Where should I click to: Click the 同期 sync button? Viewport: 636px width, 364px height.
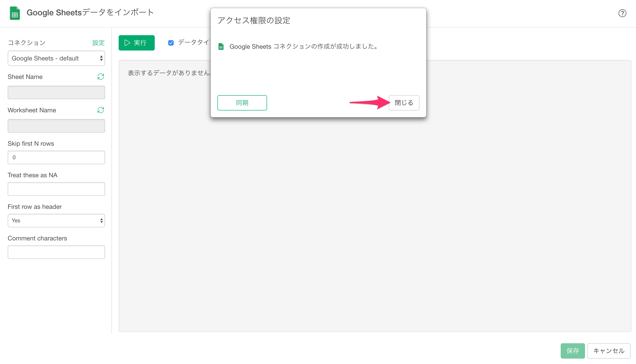click(242, 103)
